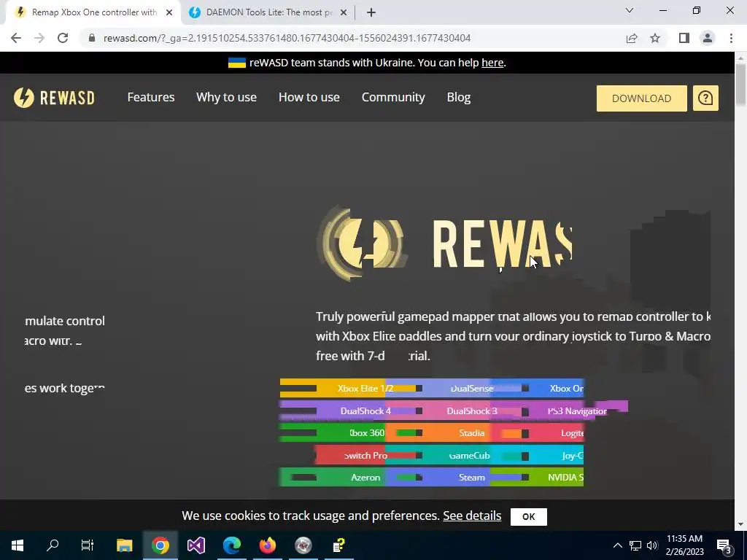
Task: Open the tab search chevron
Action: [x=630, y=10]
